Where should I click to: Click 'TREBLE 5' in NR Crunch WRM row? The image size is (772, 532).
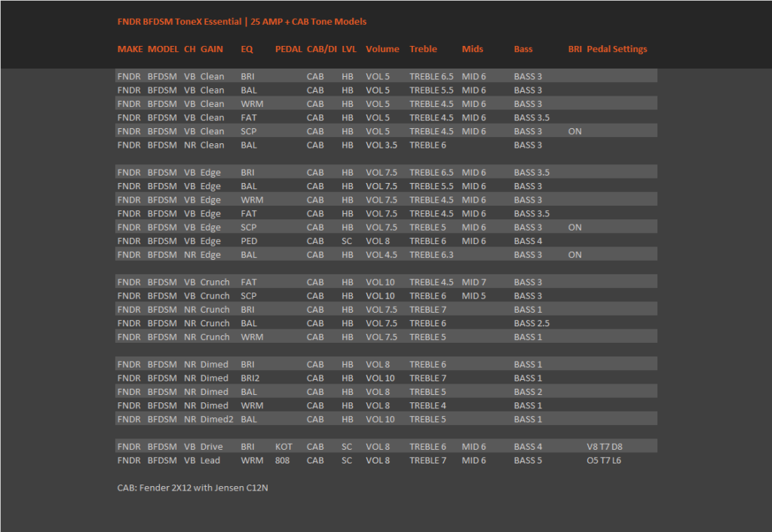pos(428,338)
